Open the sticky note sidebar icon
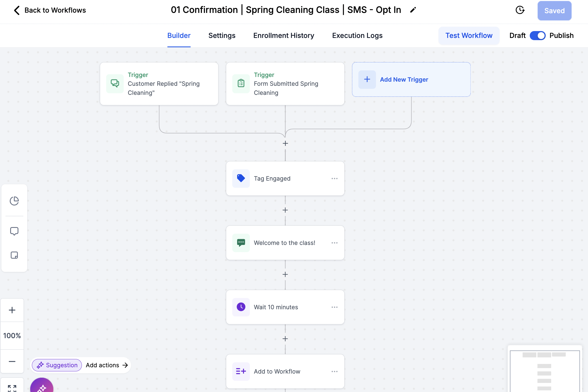The image size is (588, 392). pos(14,255)
